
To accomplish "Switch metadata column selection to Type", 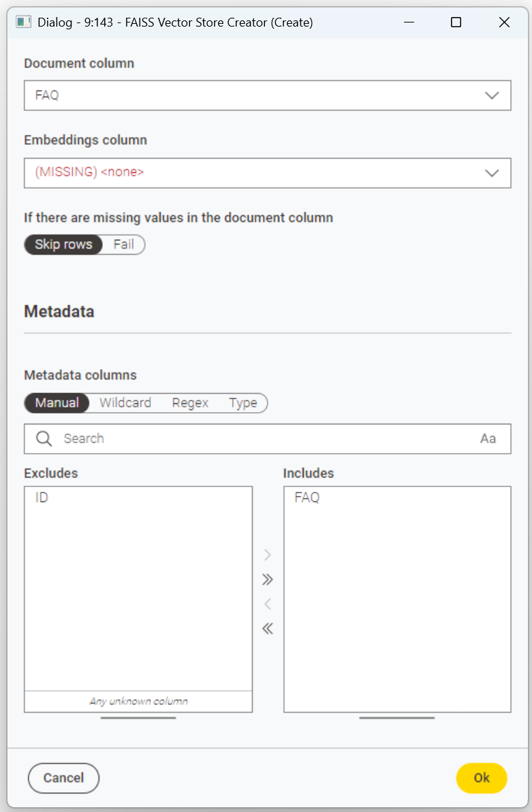I will point(243,403).
